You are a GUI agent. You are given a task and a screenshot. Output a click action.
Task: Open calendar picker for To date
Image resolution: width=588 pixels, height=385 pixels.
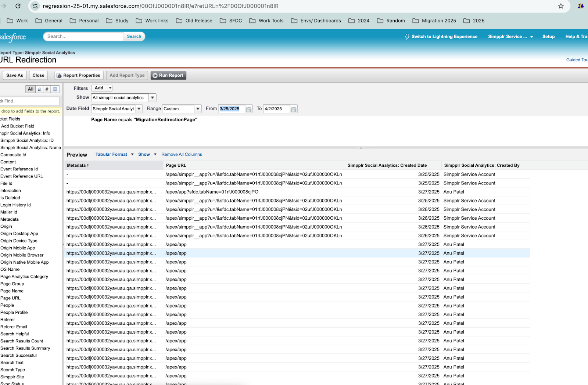(x=294, y=109)
